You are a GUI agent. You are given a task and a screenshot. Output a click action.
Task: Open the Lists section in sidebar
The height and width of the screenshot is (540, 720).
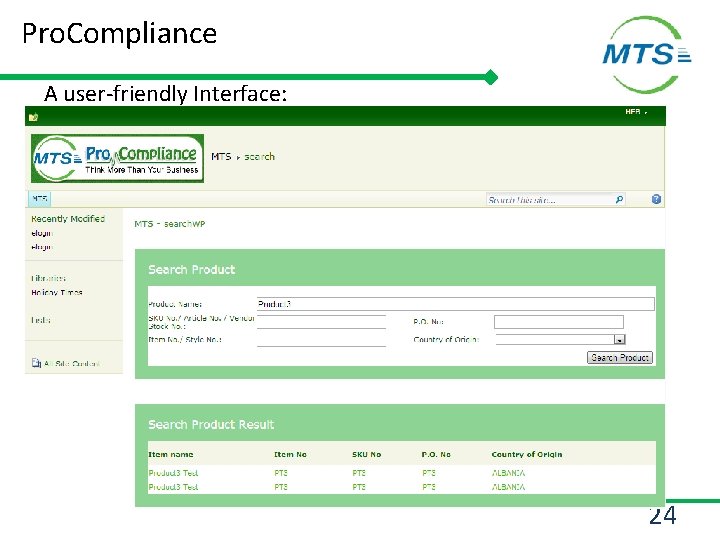[40, 320]
